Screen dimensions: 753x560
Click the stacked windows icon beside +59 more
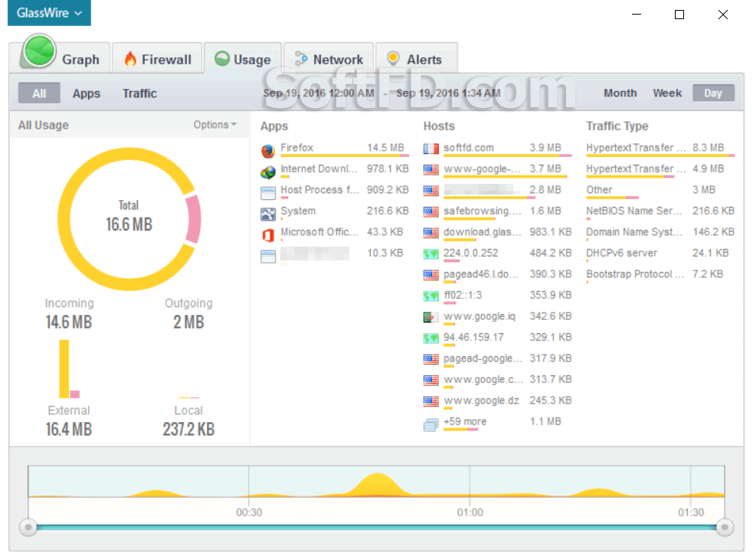[431, 424]
